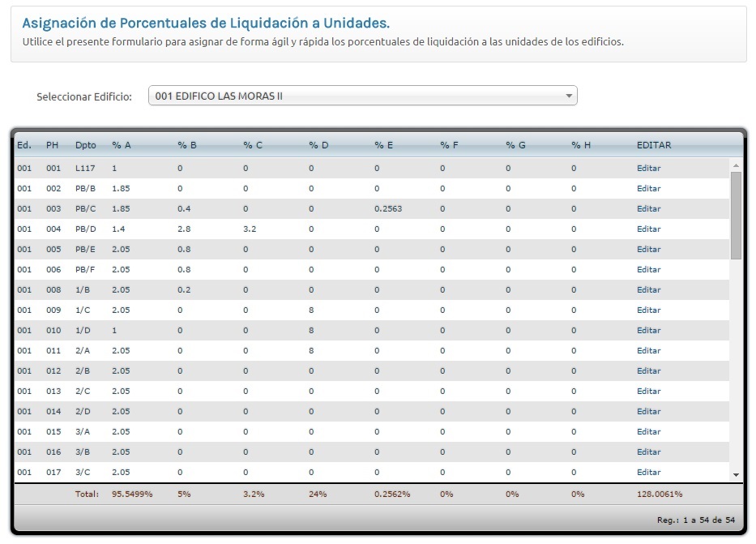The width and height of the screenshot is (756, 544).
Task: Click the total 5% for % B
Action: coord(184,494)
